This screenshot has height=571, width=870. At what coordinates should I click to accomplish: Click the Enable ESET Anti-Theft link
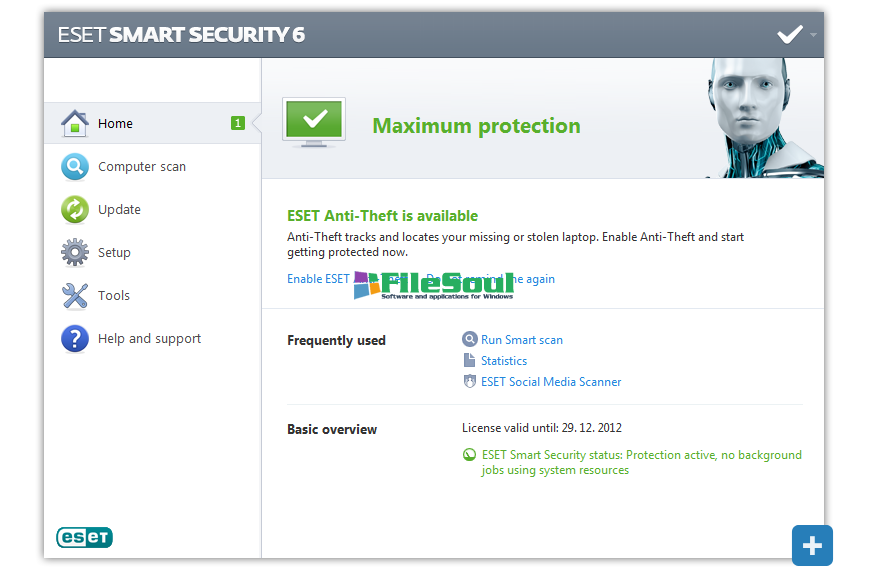[x=318, y=279]
